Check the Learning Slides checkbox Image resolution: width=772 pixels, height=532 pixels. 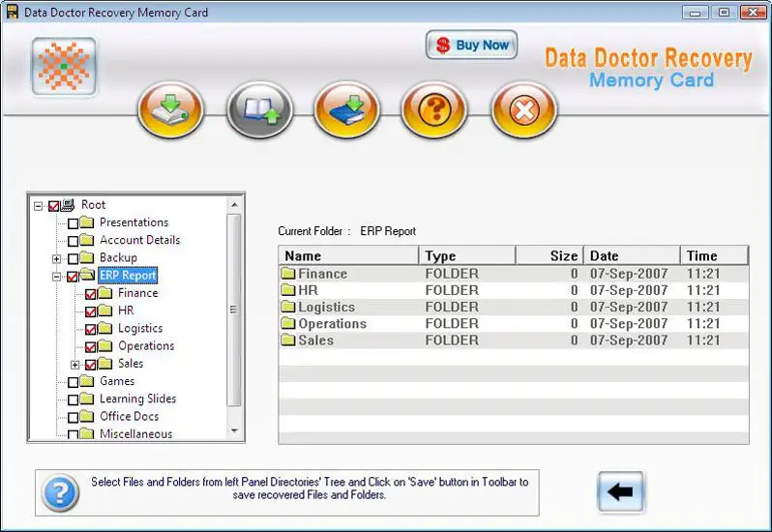[73, 399]
